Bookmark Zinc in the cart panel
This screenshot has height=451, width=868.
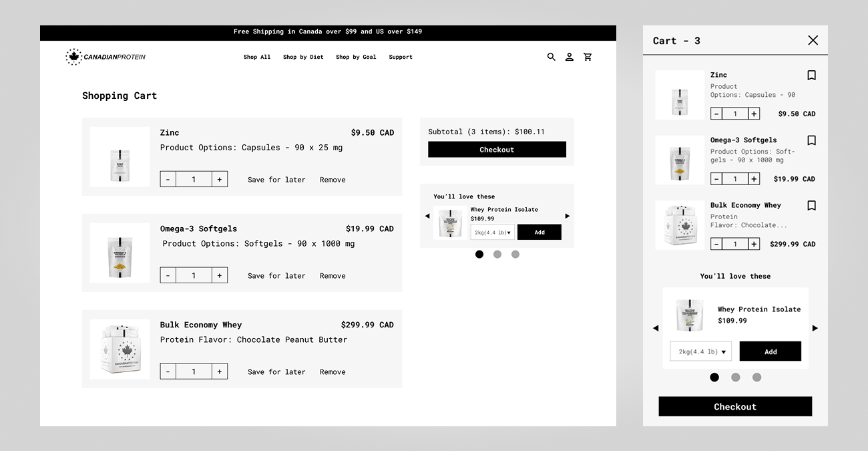(x=812, y=76)
